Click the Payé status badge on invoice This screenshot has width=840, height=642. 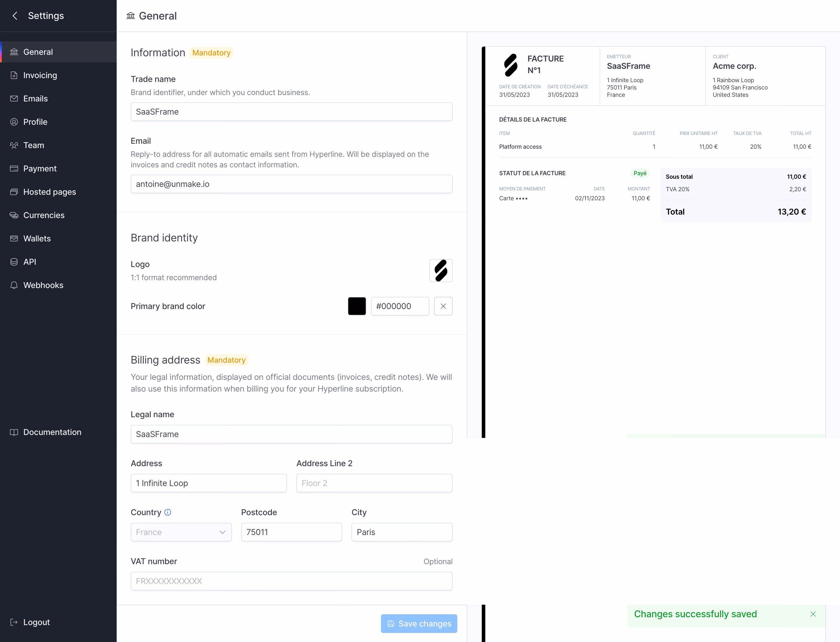640,173
